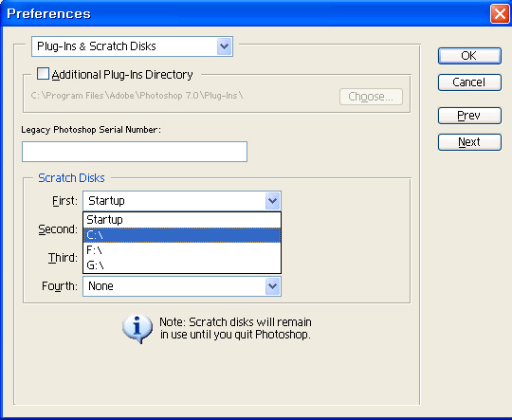
Task: Click the Cancel button
Action: [469, 82]
